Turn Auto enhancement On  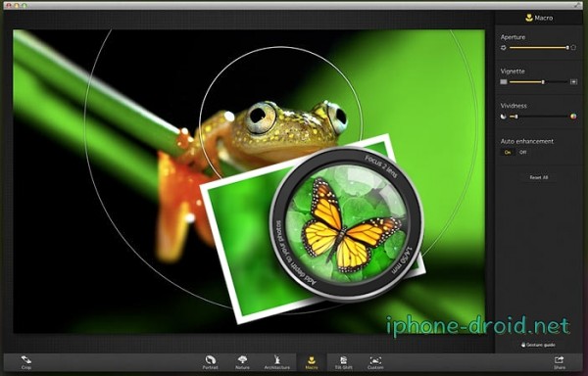(x=508, y=153)
